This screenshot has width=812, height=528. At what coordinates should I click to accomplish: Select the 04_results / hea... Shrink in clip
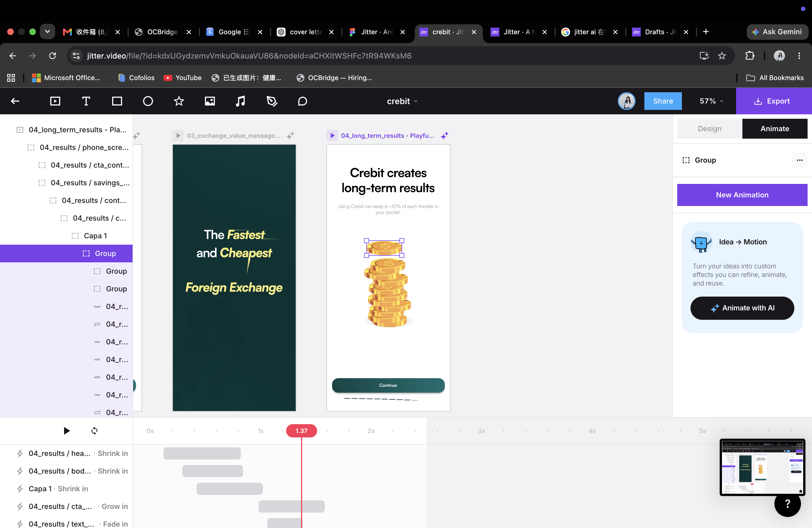point(202,453)
